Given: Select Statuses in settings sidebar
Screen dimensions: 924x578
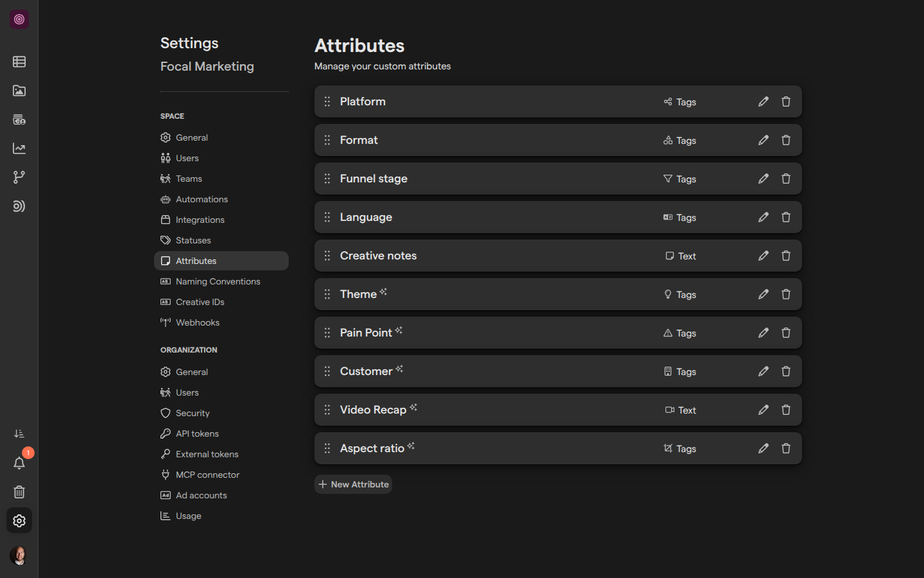Looking at the screenshot, I should coord(221,240).
